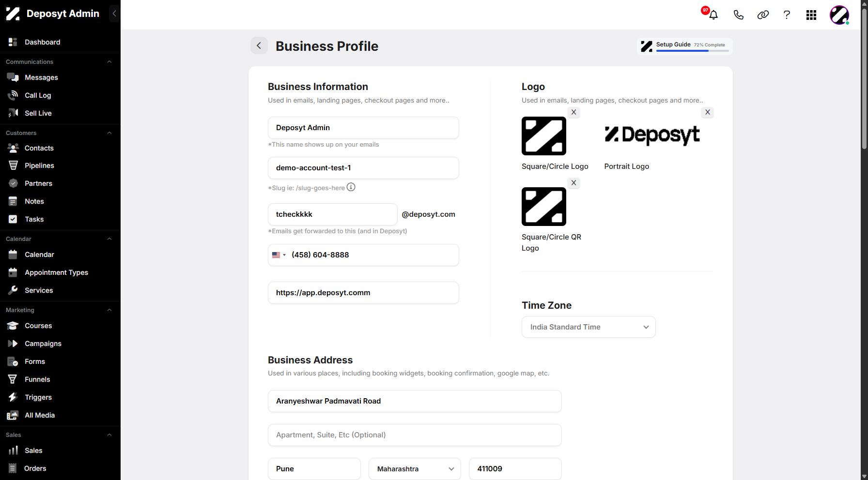Click the Square/Circle Logo thumbnail
868x480 pixels.
click(x=544, y=136)
